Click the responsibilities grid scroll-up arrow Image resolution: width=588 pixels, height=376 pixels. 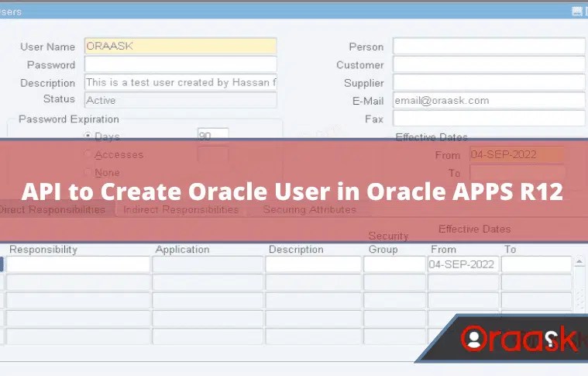point(579,261)
